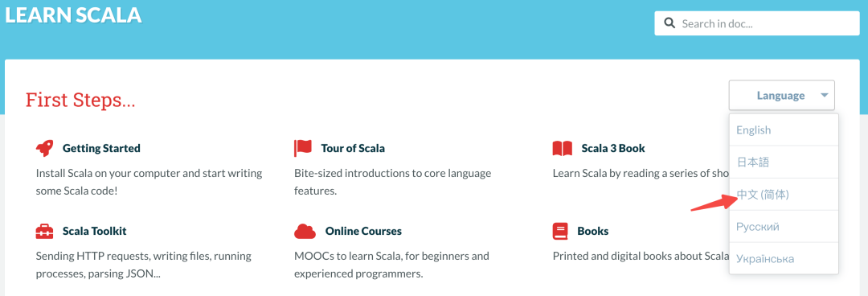Viewport: 868px width, 296px height.
Task: Open the Tour of Scala link
Action: click(x=353, y=149)
